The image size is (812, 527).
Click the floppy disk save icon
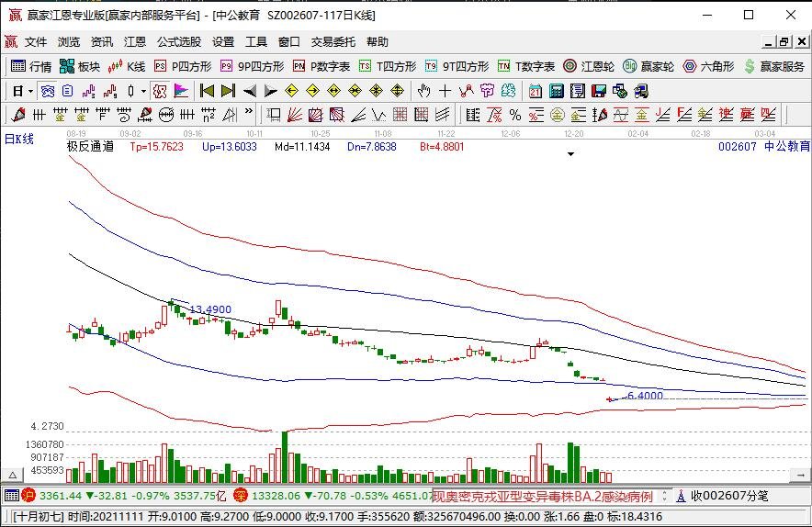(x=599, y=92)
